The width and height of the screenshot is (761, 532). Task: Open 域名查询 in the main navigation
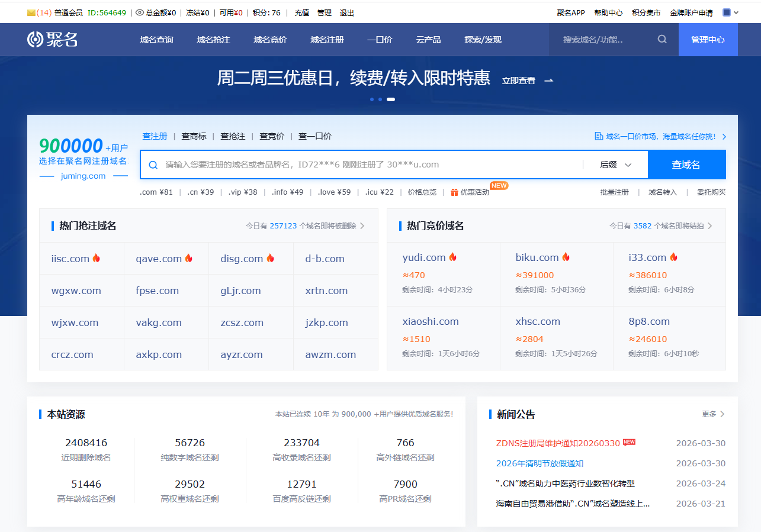pyautogui.click(x=156, y=40)
